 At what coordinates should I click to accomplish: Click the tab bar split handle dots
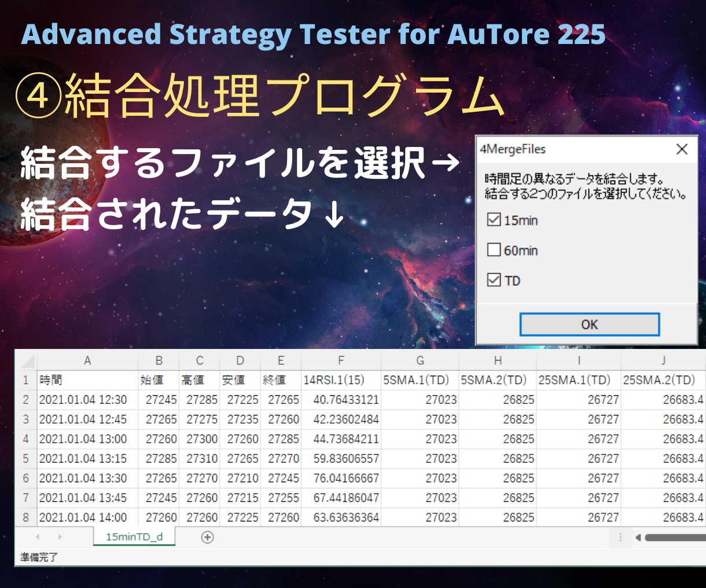(620, 537)
